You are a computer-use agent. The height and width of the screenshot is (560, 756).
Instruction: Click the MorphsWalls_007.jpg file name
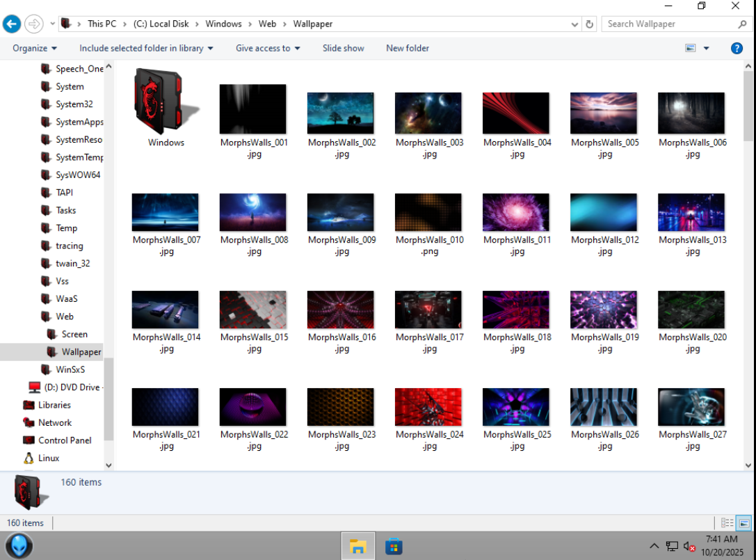(166, 246)
